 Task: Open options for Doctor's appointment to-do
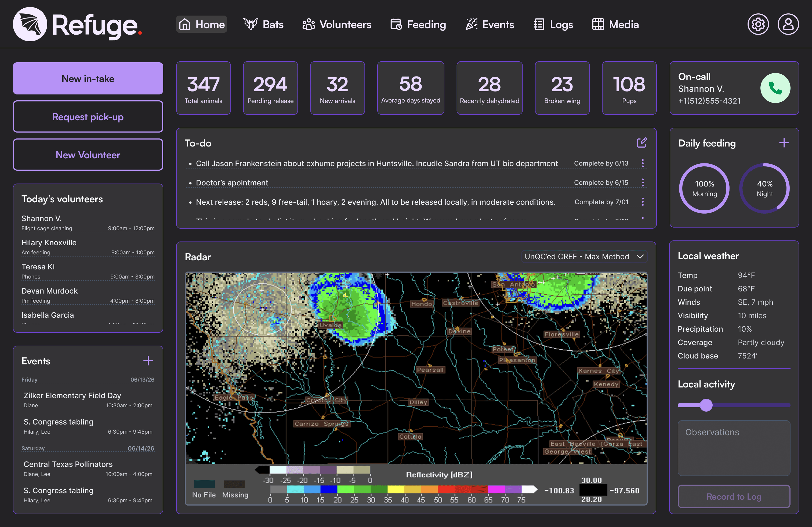[643, 183]
